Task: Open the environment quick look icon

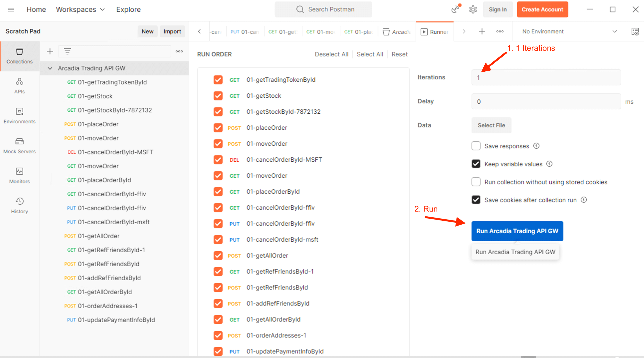Action: click(x=635, y=31)
